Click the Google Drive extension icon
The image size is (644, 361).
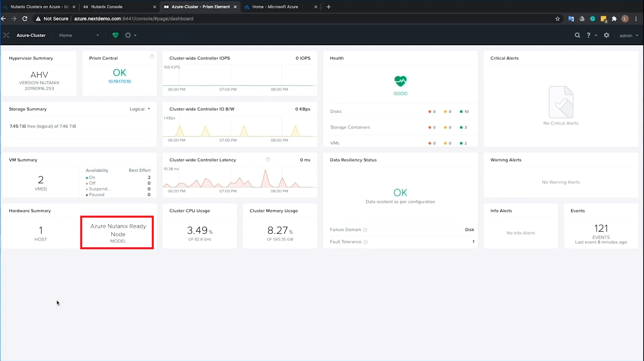click(582, 18)
